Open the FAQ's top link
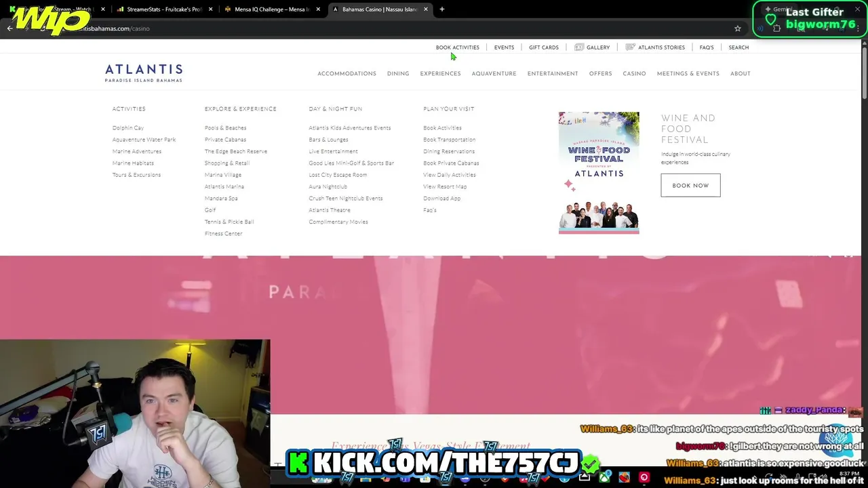Image resolution: width=868 pixels, height=488 pixels. [707, 47]
